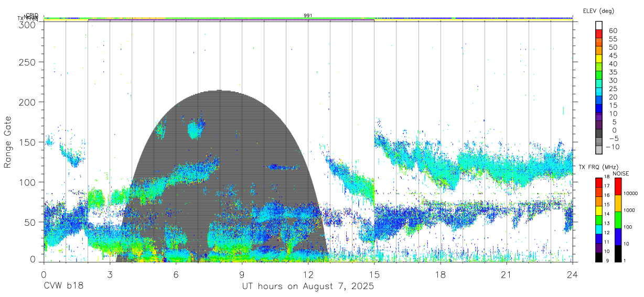Click the green segment of the NOISE color bar

click(x=618, y=220)
